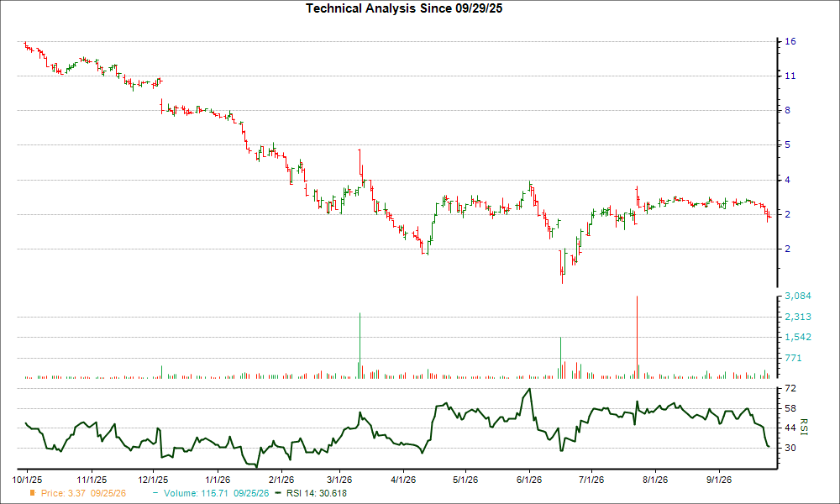Click the 3/1/26 date axis label
The image size is (840, 504).
339,480
